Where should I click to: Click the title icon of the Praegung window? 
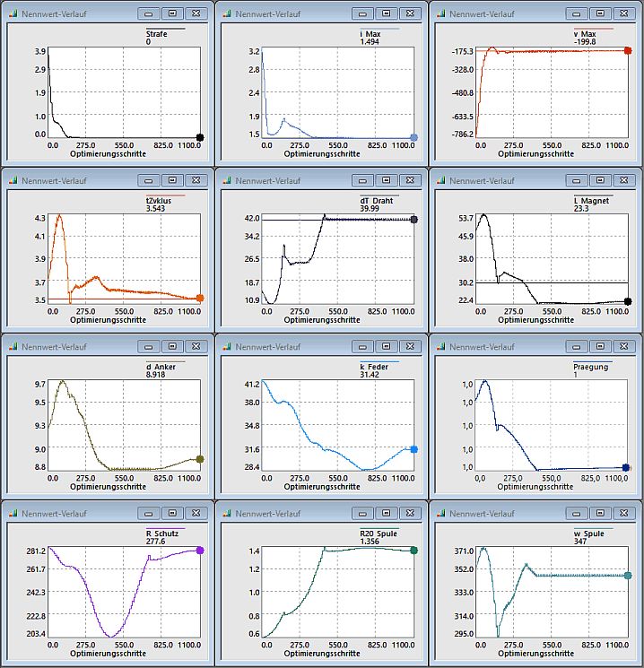[439, 346]
